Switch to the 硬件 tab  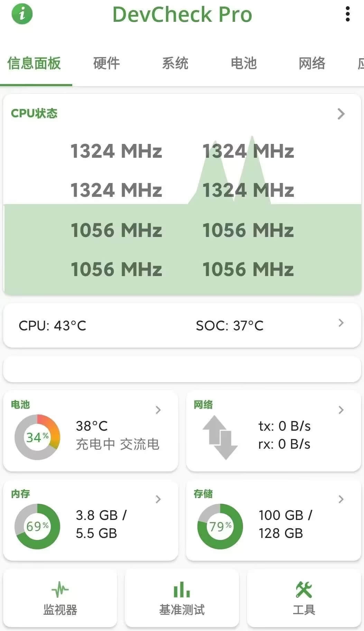pyautogui.click(x=106, y=64)
